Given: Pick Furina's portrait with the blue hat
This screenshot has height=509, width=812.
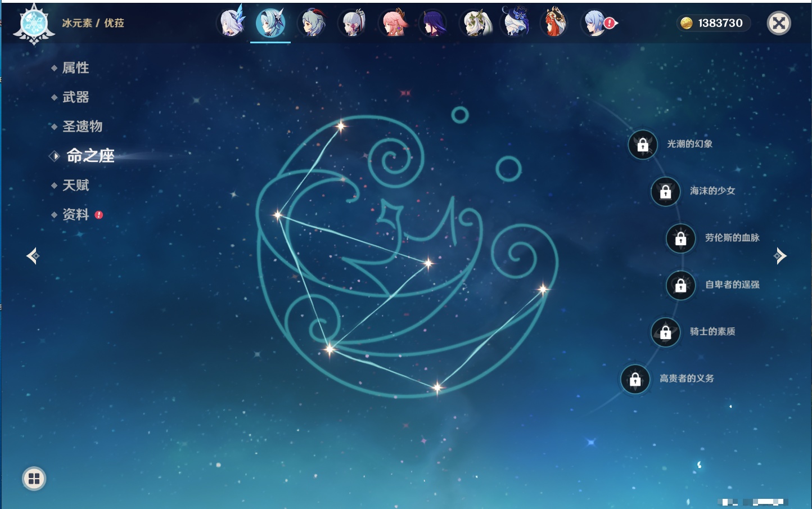Looking at the screenshot, I should [516, 22].
